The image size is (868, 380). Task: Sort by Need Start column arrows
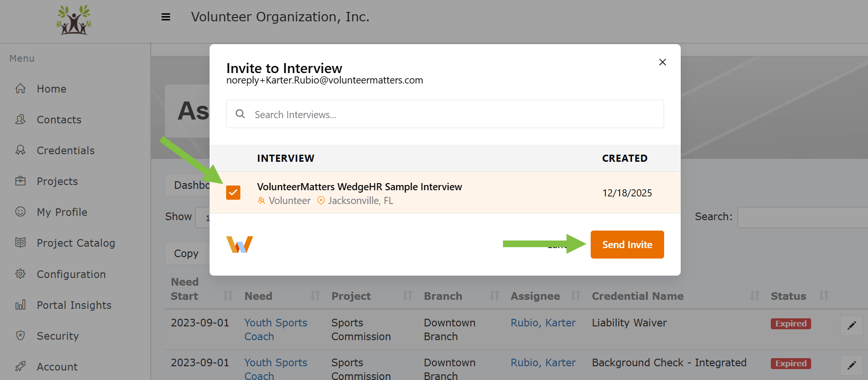pyautogui.click(x=228, y=296)
